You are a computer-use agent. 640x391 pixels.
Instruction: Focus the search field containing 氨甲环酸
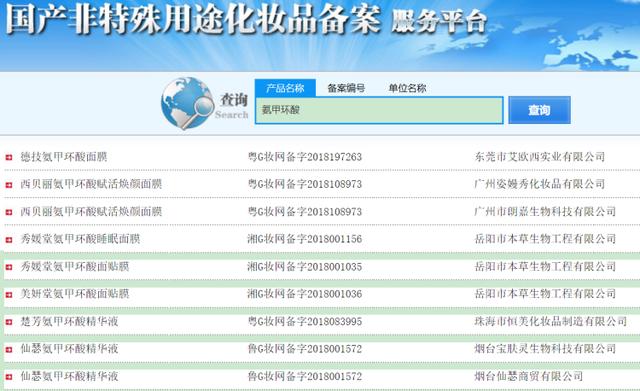point(379,110)
